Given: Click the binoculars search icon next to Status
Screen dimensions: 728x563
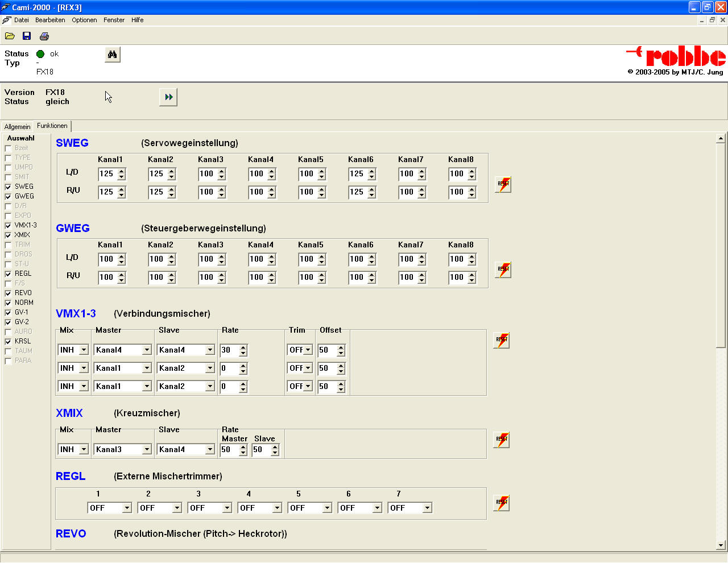Looking at the screenshot, I should (x=112, y=54).
